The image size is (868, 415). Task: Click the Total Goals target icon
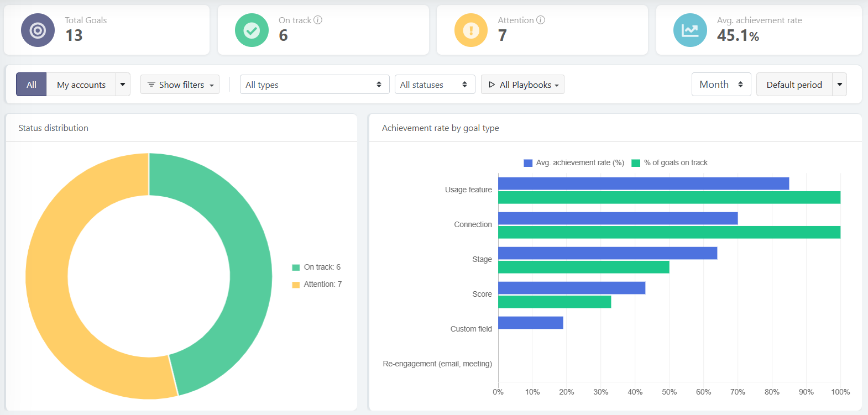38,30
